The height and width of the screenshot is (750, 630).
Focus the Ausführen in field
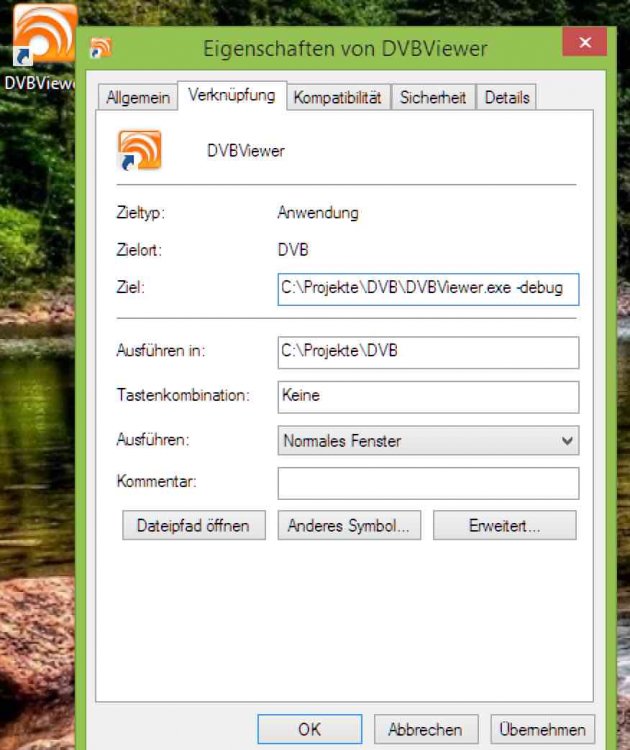(x=428, y=352)
